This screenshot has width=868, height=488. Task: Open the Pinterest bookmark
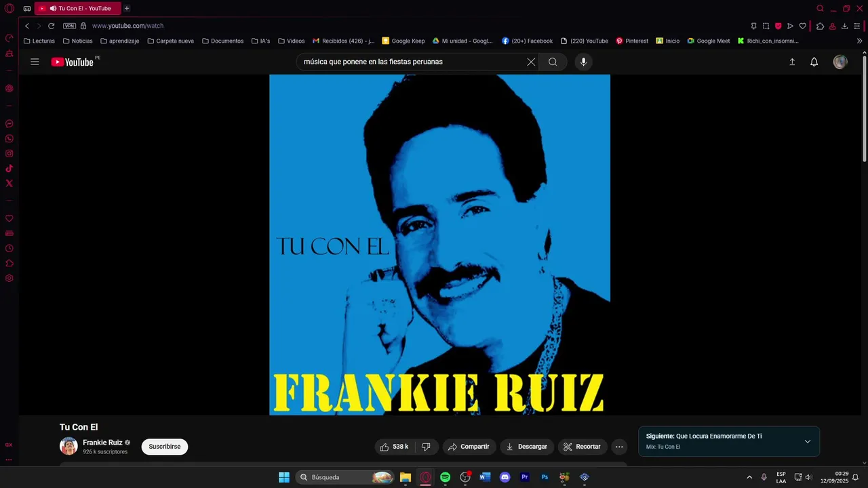632,41
